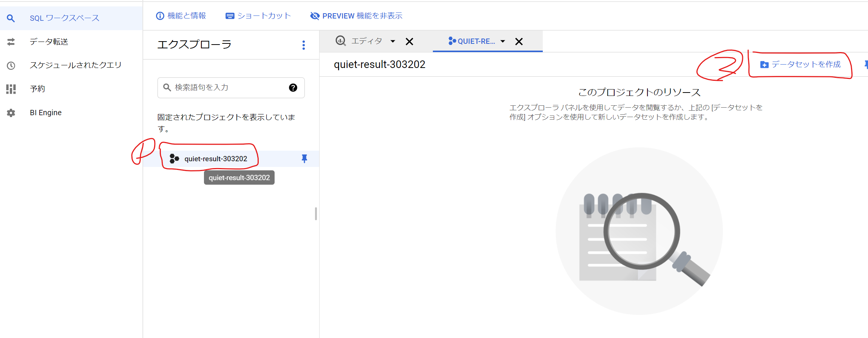Click the editor query icon on tab

(341, 41)
